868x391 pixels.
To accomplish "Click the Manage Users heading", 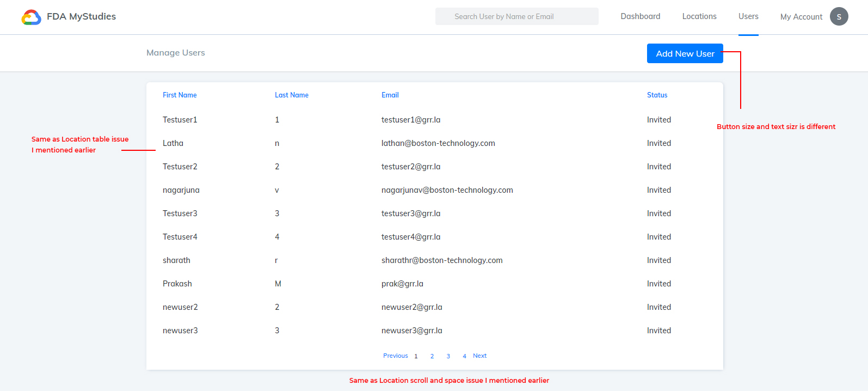I will [176, 53].
